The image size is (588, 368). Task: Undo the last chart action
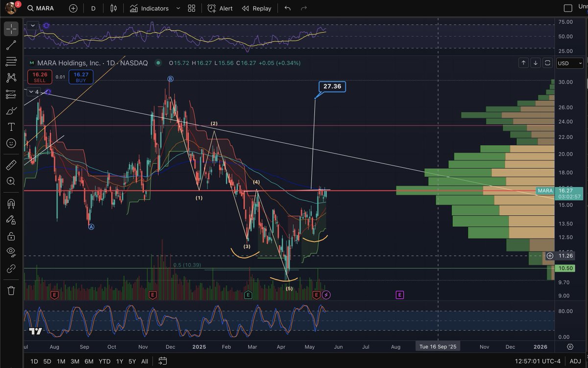[288, 8]
